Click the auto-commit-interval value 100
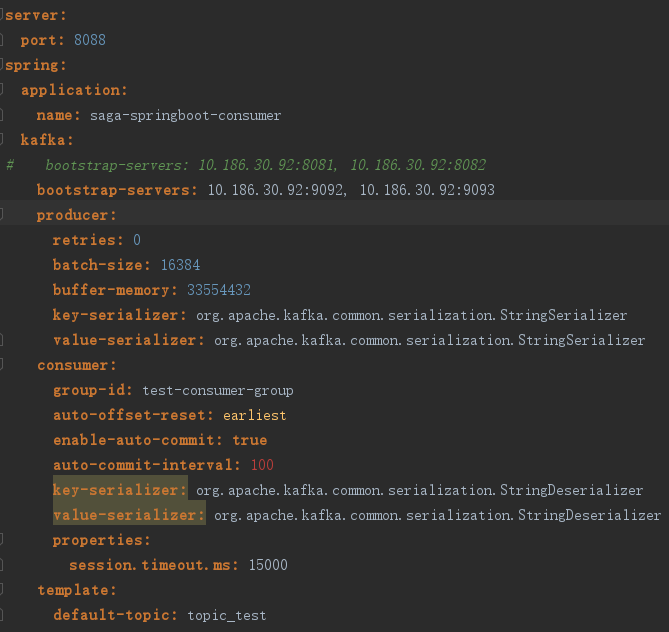The width and height of the screenshot is (669, 632). (x=262, y=465)
